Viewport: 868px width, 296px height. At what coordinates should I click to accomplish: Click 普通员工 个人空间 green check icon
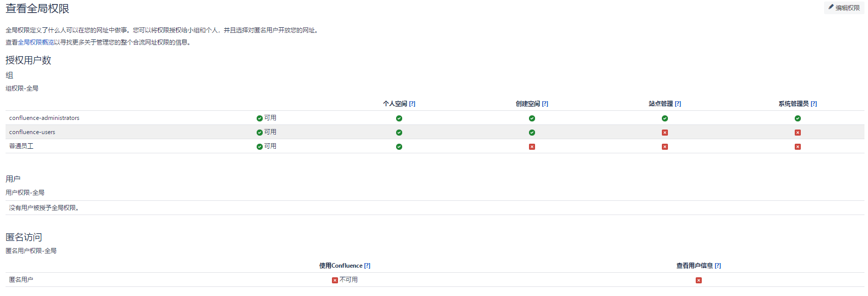pos(399,147)
